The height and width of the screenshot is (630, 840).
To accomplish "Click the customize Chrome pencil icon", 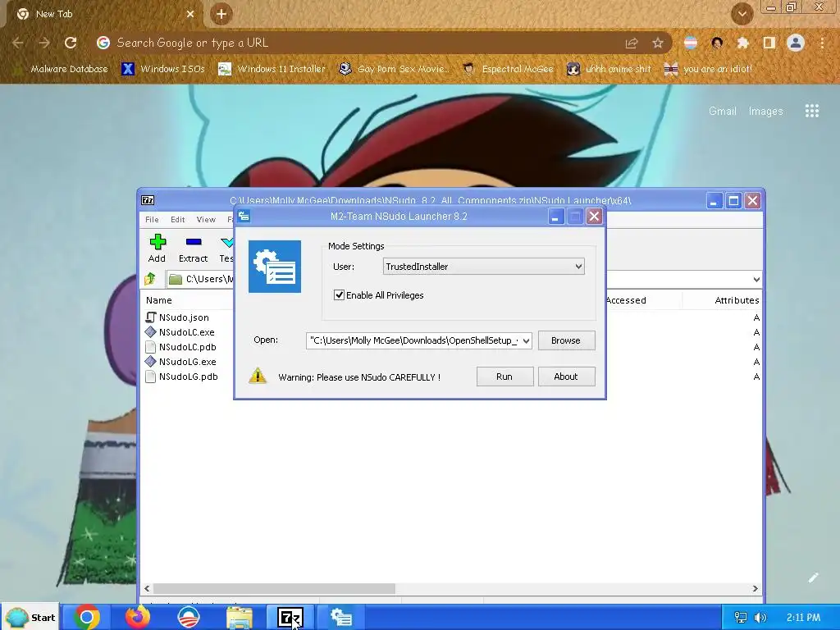I will pyautogui.click(x=813, y=577).
